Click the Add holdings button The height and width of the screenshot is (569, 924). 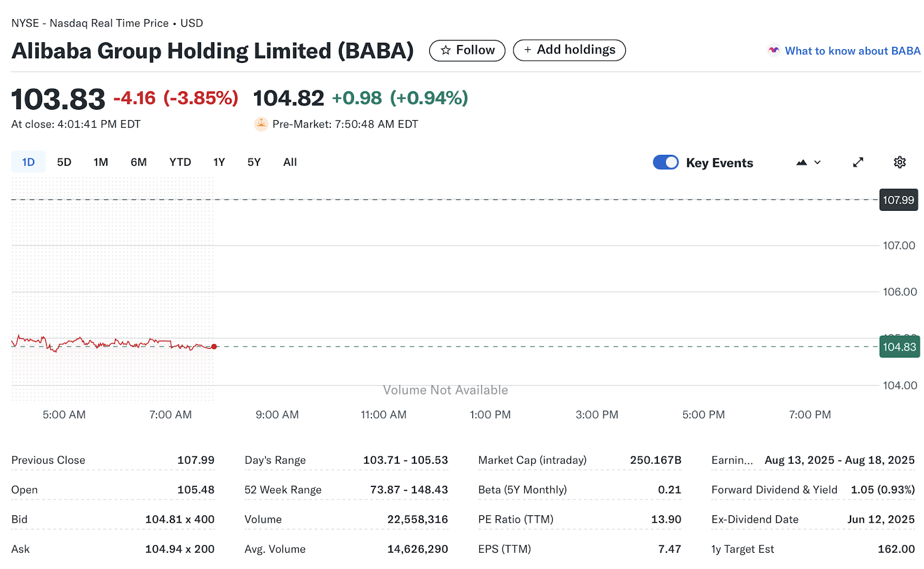click(x=569, y=50)
